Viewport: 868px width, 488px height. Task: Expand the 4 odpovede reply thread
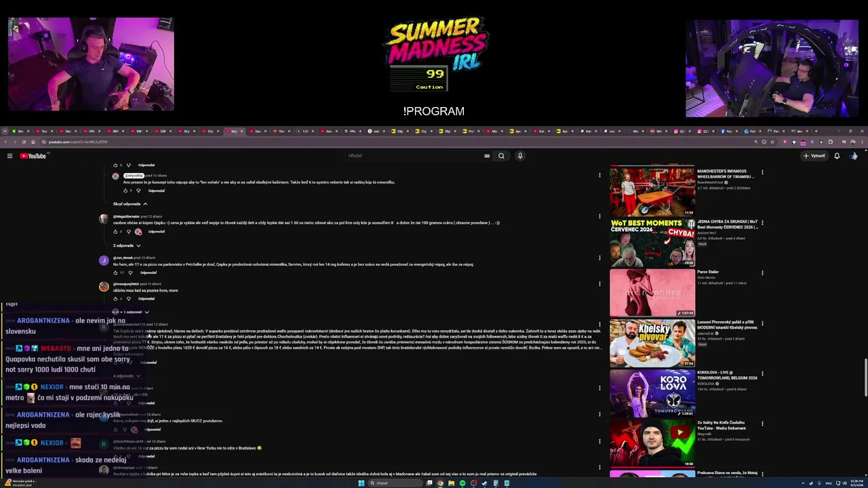tap(126, 375)
